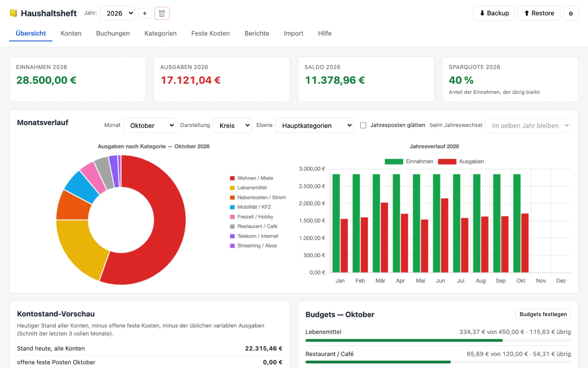Open Ebene Hauptkategorien dropdown

click(x=314, y=125)
